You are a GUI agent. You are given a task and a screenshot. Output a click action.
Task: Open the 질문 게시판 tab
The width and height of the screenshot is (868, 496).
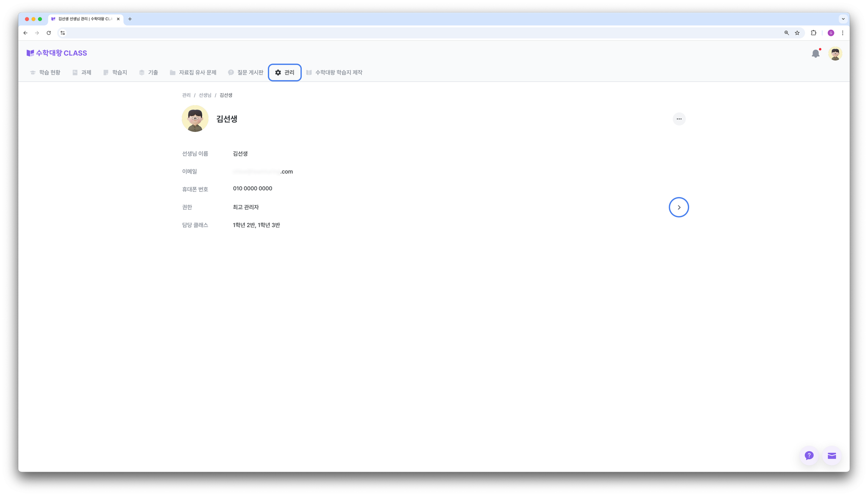click(x=246, y=72)
